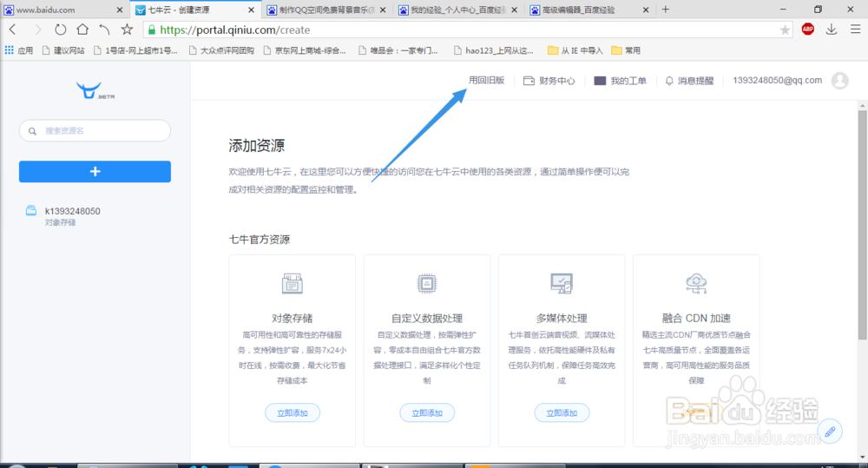Click the search magnifier icon in sidebar
The height and width of the screenshot is (468, 868).
coord(32,131)
